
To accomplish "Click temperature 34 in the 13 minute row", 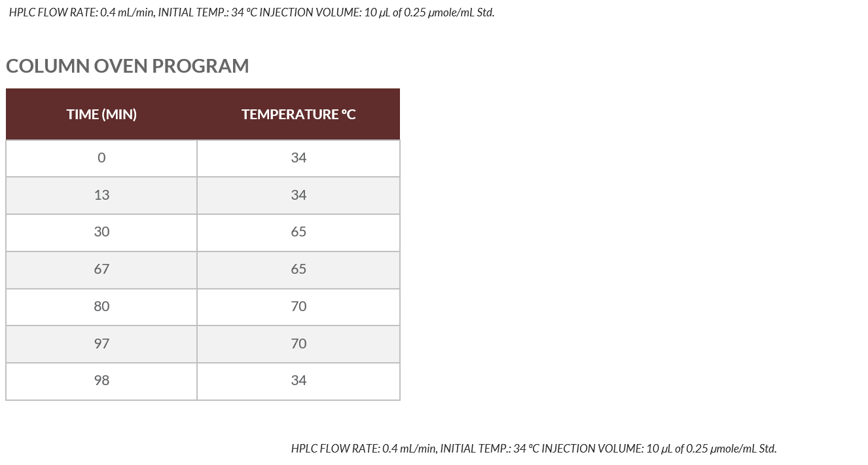I will (298, 195).
